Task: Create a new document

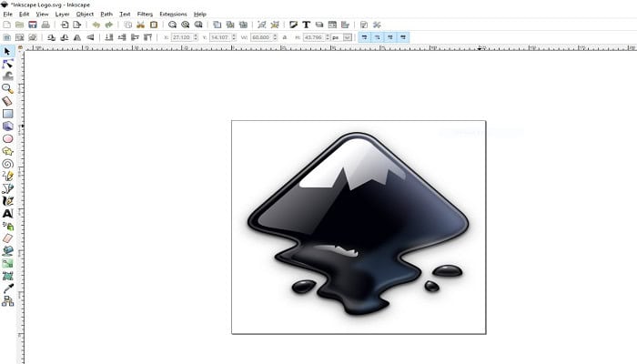Action: [x=6, y=25]
